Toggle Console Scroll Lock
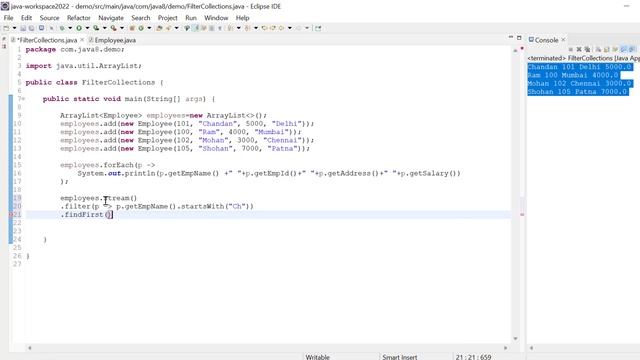Image resolution: width=640 pixels, height=360 pixels. 606,50
